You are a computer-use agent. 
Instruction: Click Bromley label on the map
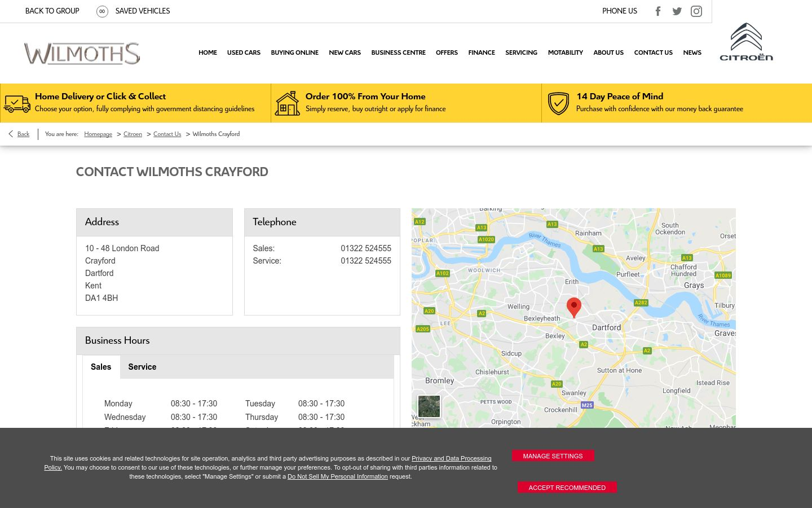click(x=440, y=381)
